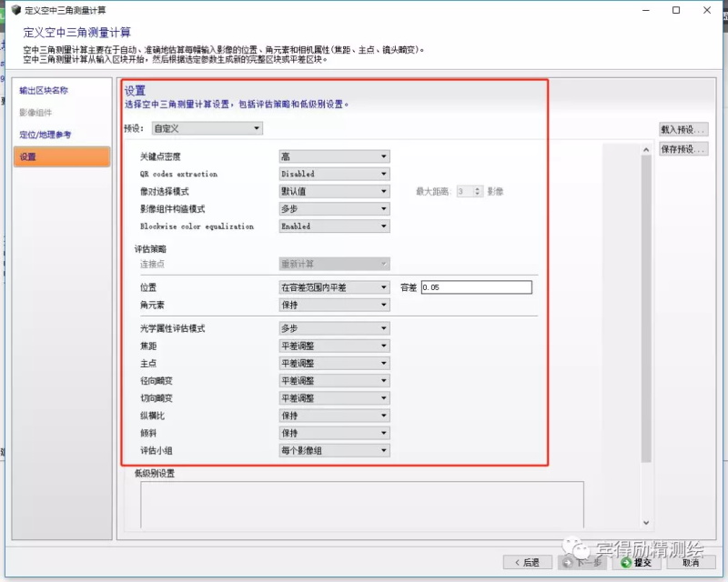
Task: Open the QR codes extraction dropdown
Action: point(334,174)
